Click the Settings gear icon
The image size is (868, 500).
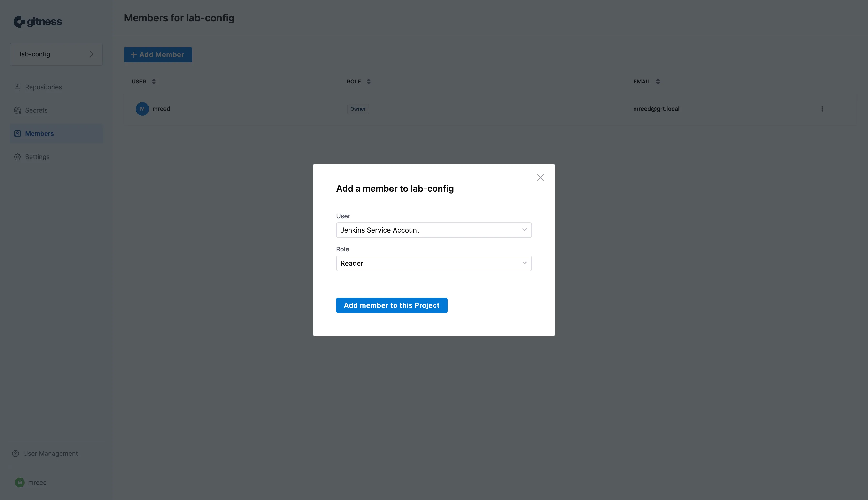(x=17, y=157)
